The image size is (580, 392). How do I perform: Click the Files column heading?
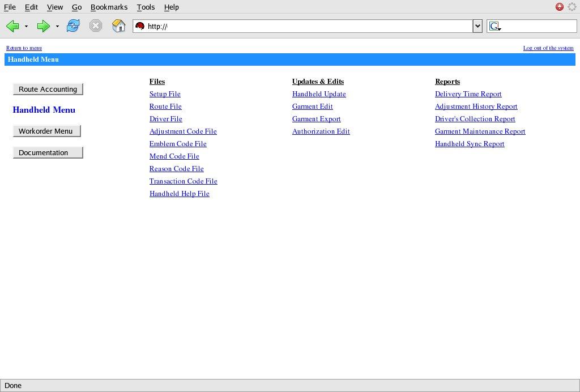(x=157, y=82)
